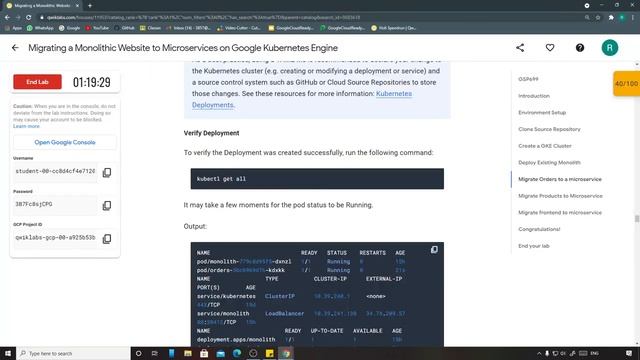Image resolution: width=640 pixels, height=360 pixels.
Task: Select Migrate Orders to a microservice
Action: (560, 179)
